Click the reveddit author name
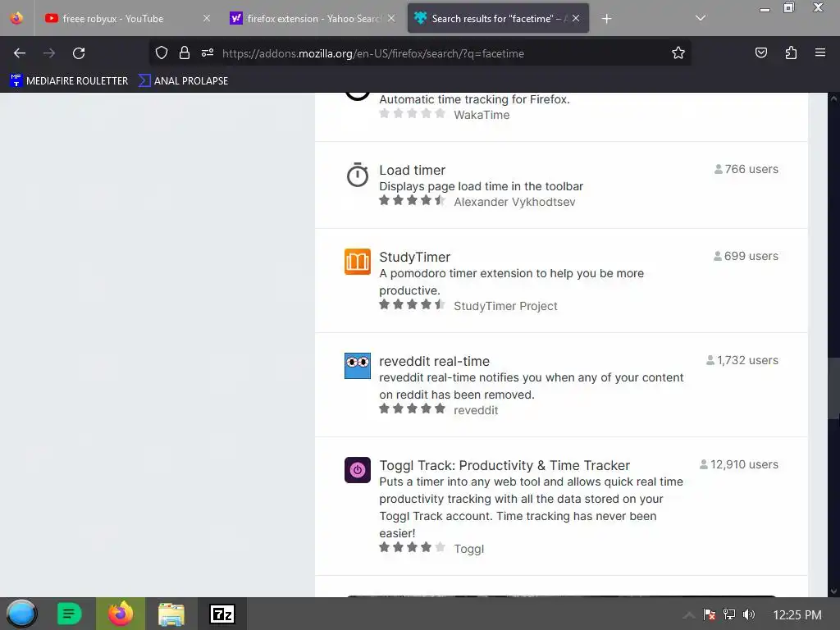The width and height of the screenshot is (840, 630). (476, 410)
